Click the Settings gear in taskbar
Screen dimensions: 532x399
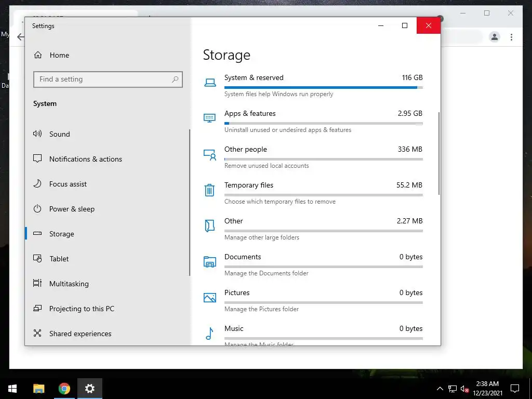(x=89, y=389)
